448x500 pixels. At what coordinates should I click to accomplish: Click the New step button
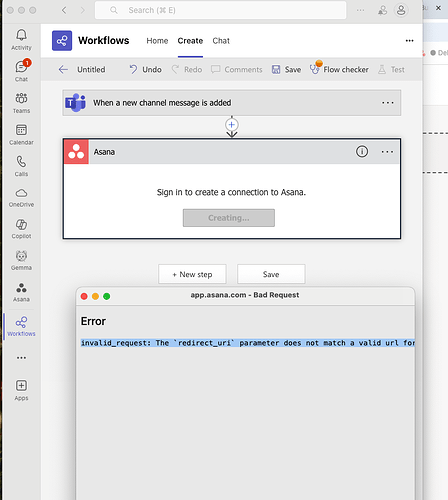tap(192, 274)
